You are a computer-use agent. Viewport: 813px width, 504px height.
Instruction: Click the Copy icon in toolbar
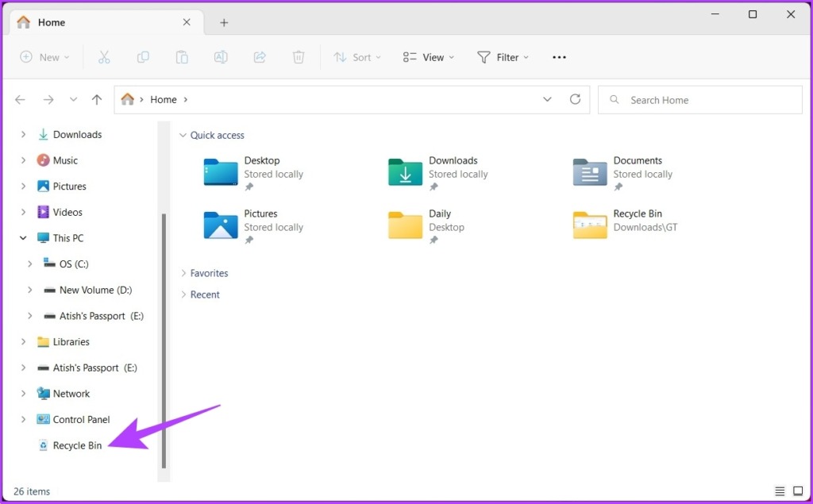pos(143,57)
